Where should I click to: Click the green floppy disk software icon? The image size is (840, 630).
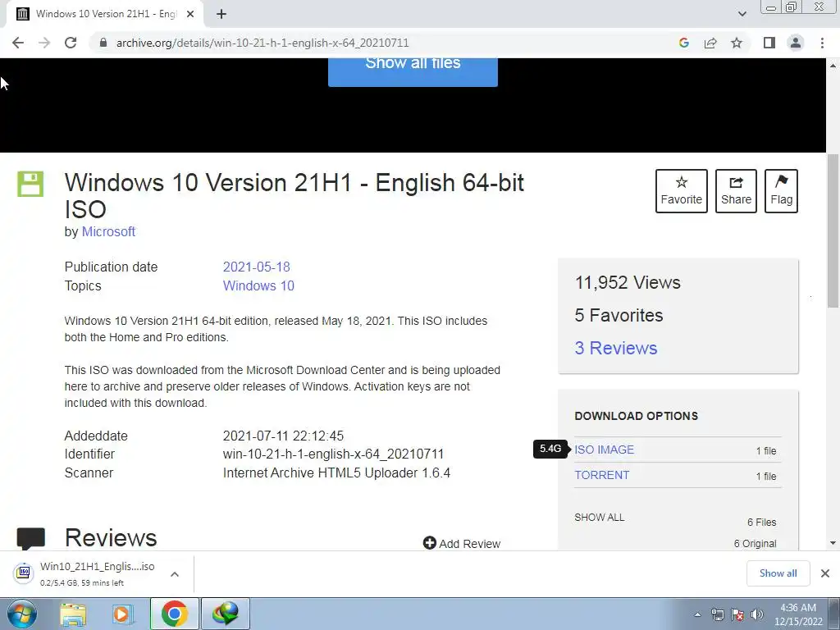click(30, 184)
